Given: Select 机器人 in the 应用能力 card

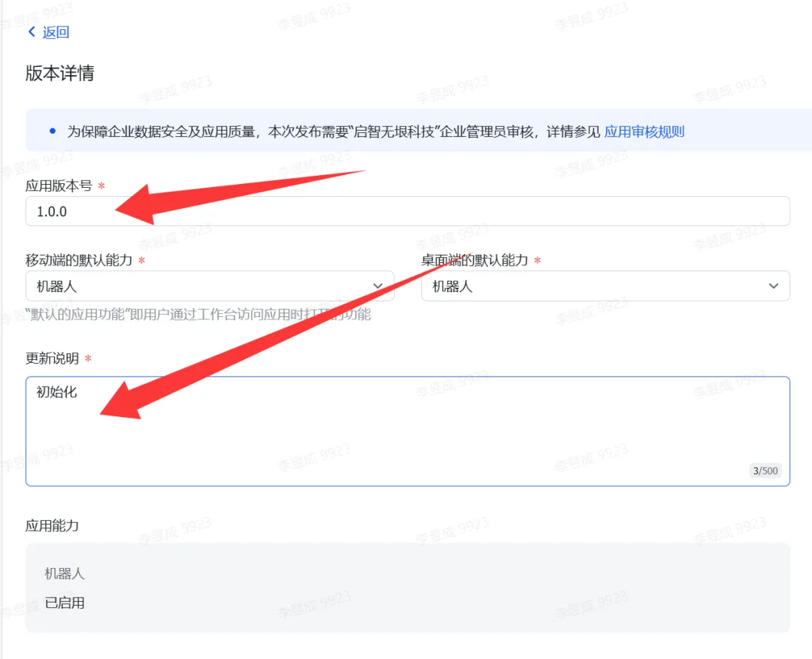Looking at the screenshot, I should coord(64,573).
